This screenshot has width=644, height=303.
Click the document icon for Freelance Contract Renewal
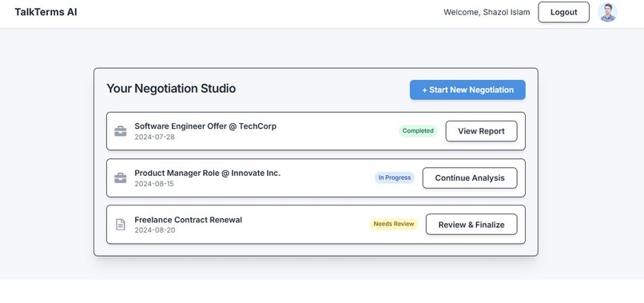tap(121, 225)
